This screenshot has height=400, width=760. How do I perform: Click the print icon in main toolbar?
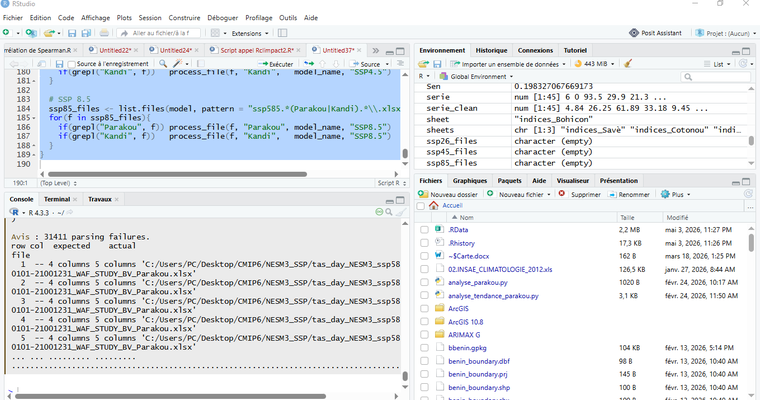click(104, 33)
